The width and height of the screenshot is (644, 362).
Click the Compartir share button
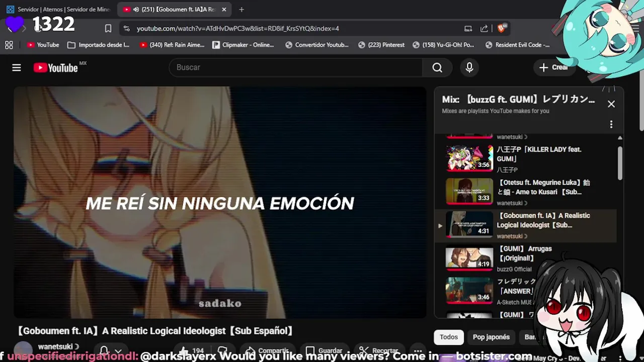(267, 351)
